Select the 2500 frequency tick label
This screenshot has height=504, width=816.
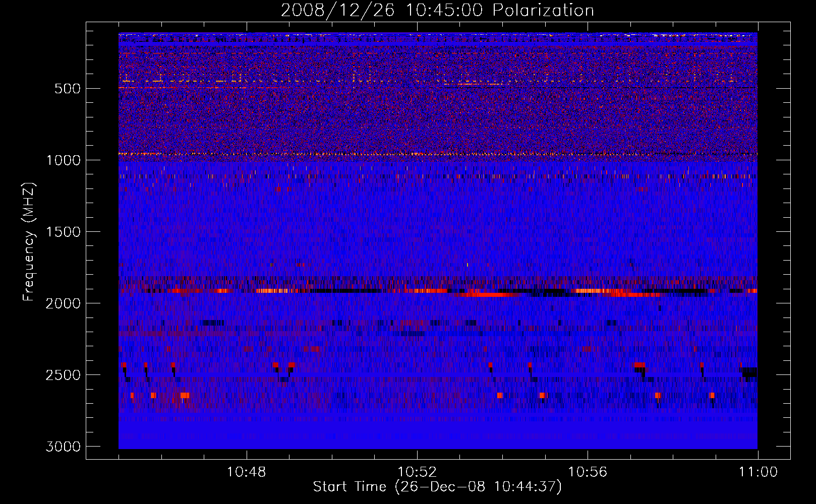[x=63, y=375]
